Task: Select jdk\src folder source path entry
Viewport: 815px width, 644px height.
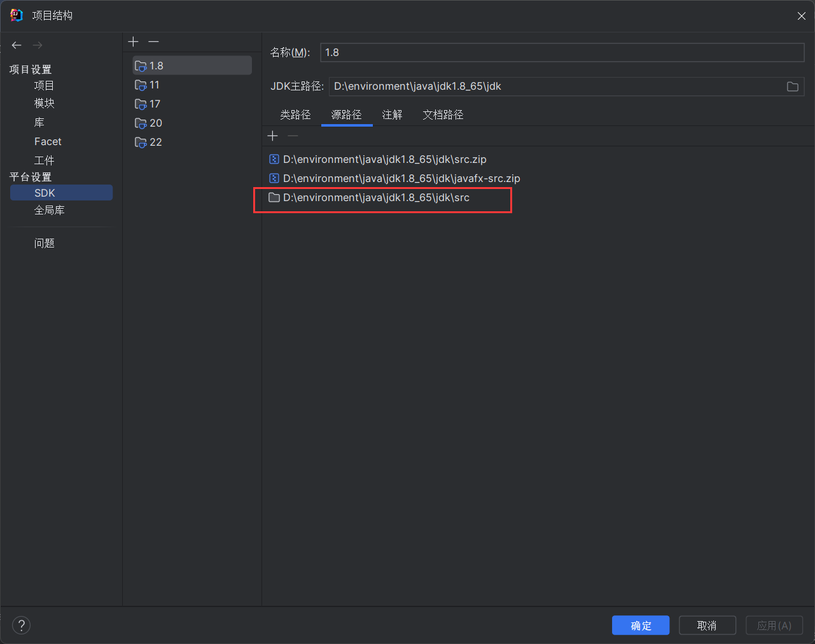Action: pos(369,197)
